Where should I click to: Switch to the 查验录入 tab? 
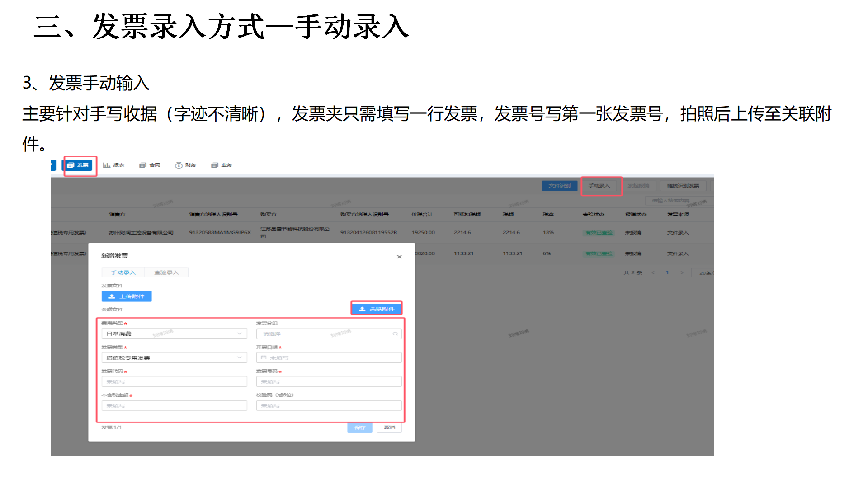click(166, 272)
